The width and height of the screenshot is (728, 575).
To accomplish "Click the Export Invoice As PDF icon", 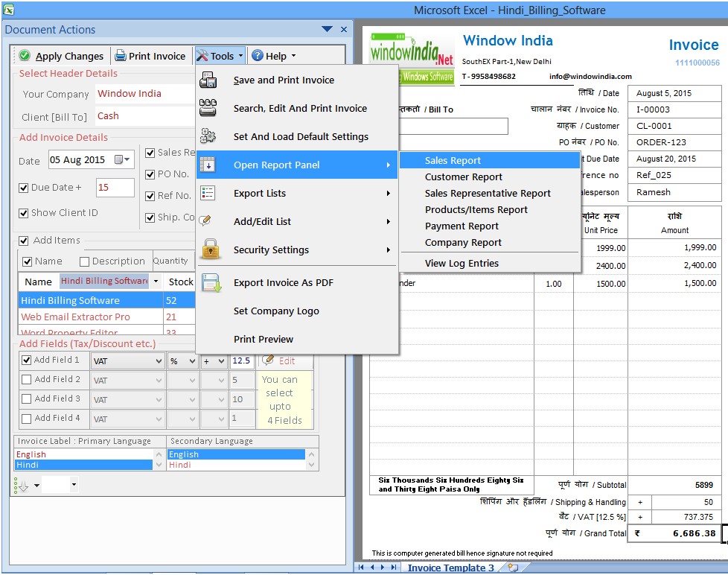I will tap(211, 282).
